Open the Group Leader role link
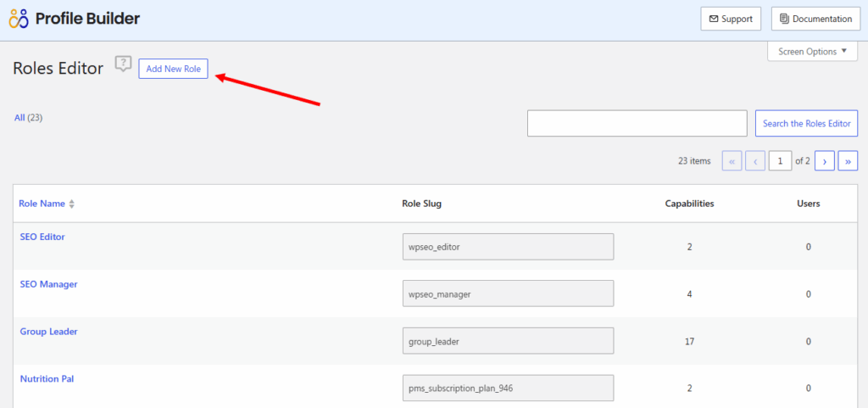This screenshot has width=868, height=408. pos(48,332)
